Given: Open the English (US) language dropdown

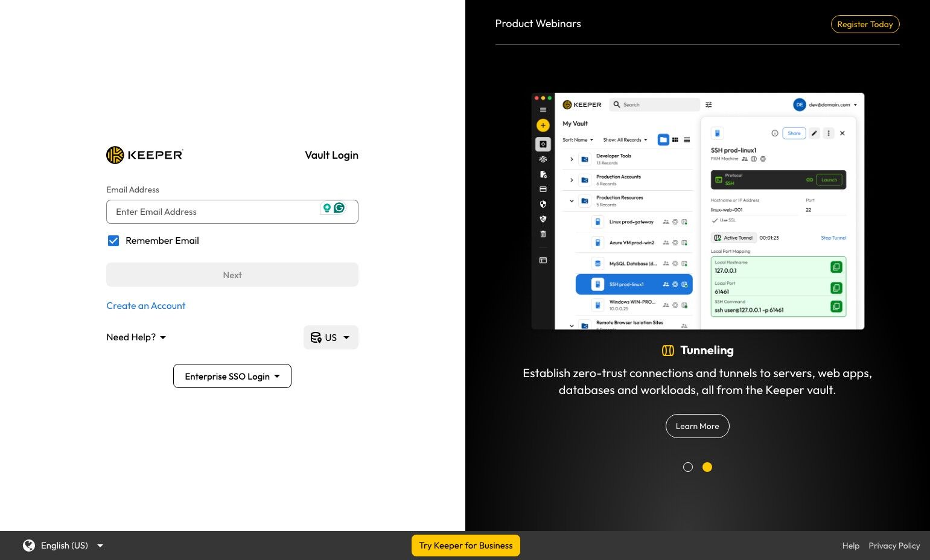Looking at the screenshot, I should (x=63, y=546).
